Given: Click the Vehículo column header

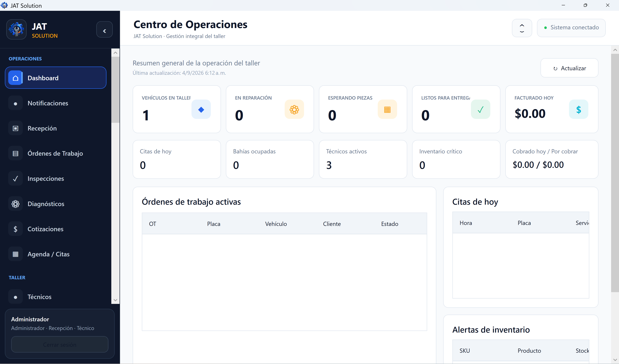Looking at the screenshot, I should (276, 224).
